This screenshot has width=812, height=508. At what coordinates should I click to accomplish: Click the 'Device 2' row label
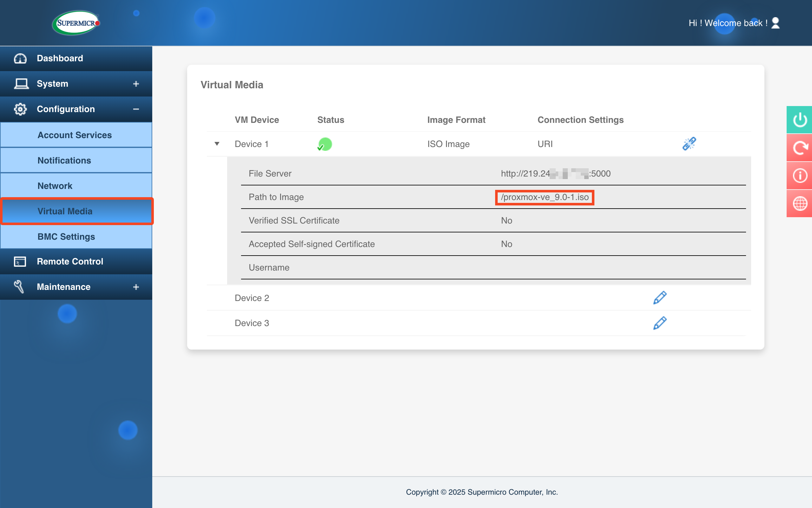coord(252,298)
